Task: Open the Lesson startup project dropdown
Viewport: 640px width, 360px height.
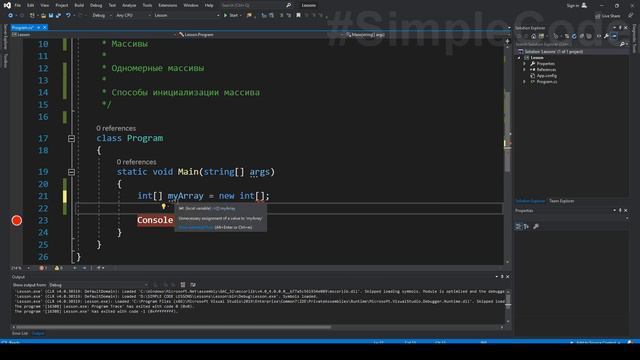Action: tap(187, 15)
